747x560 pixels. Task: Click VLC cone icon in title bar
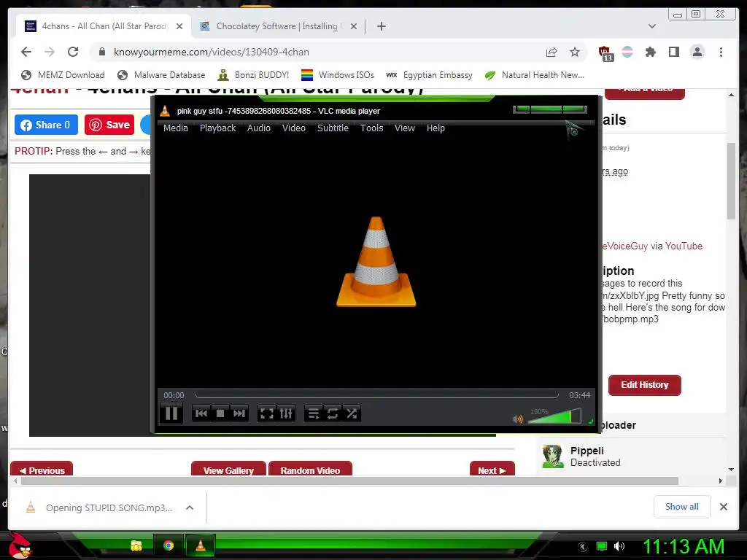pyautogui.click(x=165, y=111)
